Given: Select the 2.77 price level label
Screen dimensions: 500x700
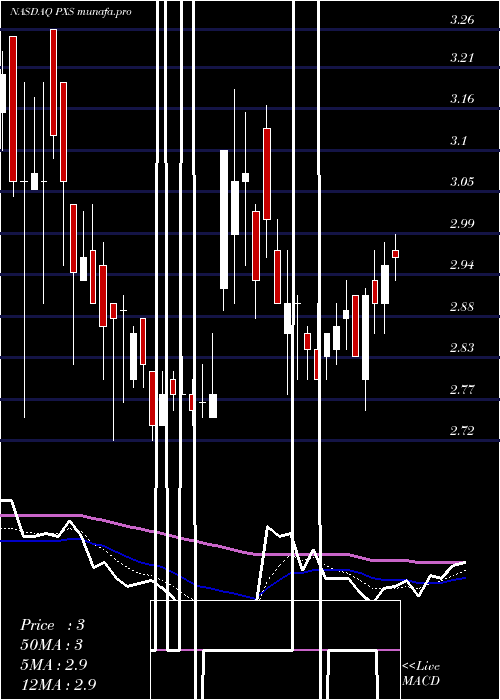Looking at the screenshot, I should coord(462,390).
